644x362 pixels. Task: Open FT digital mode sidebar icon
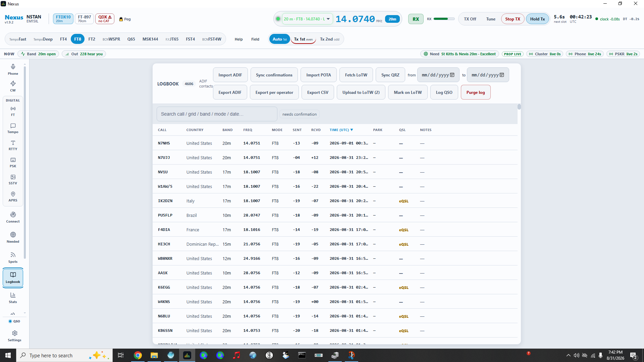[13, 111]
